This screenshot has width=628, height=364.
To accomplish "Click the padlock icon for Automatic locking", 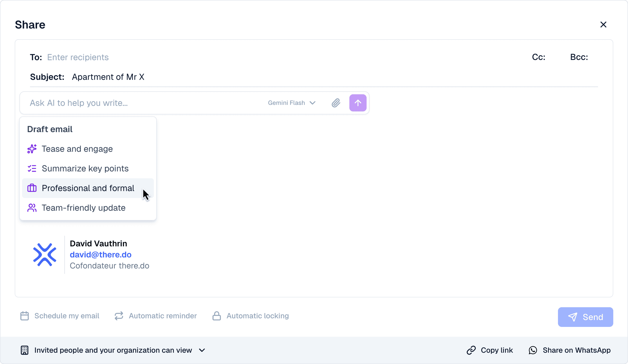I will click(x=216, y=316).
